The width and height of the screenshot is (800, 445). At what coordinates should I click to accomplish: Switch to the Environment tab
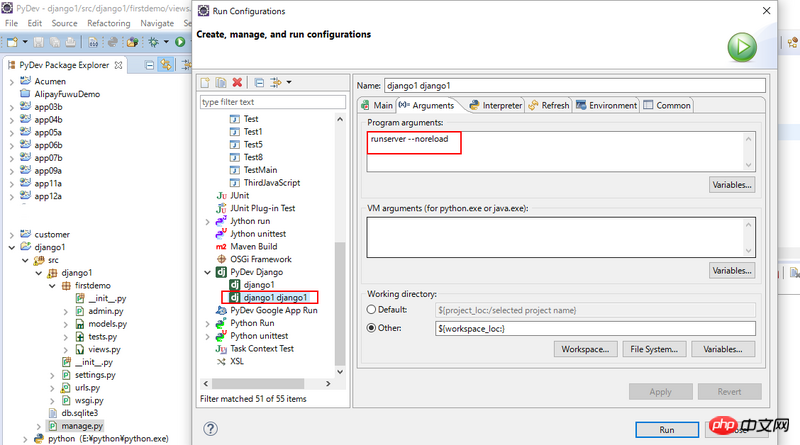coord(606,105)
